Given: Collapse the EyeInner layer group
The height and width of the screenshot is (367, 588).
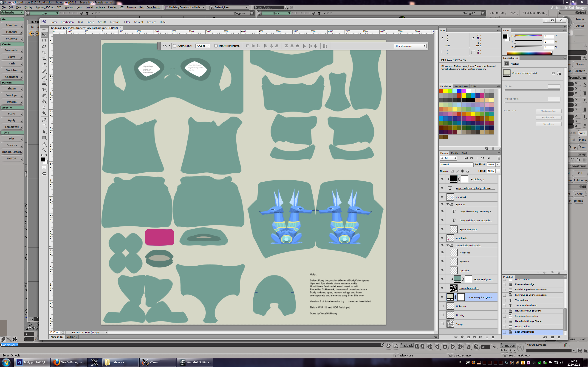Looking at the screenshot, I should coord(448,204).
